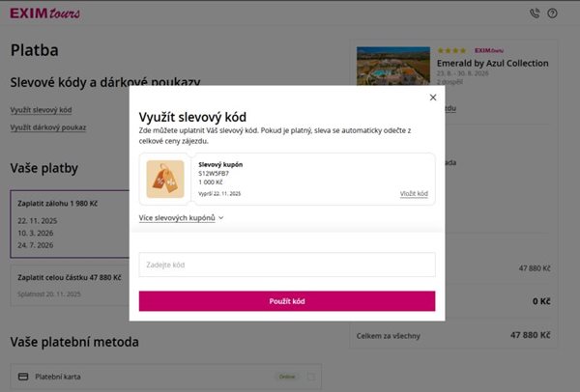Insert coupon with Vložit kód link

(x=414, y=194)
